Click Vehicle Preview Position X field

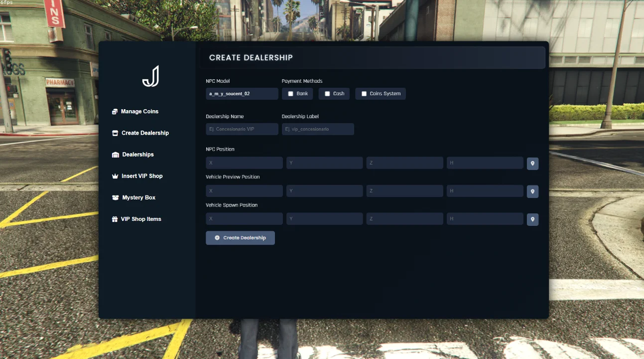244,191
